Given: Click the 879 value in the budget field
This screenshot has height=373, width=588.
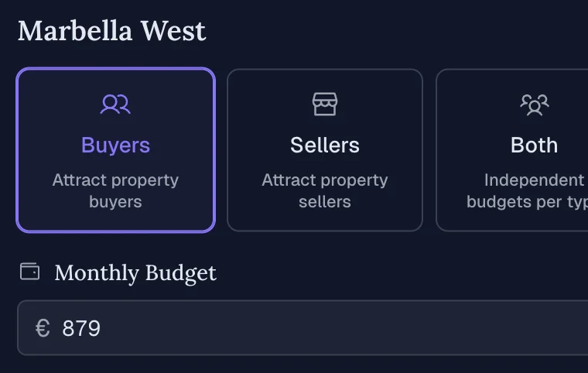Looking at the screenshot, I should pos(81,328).
